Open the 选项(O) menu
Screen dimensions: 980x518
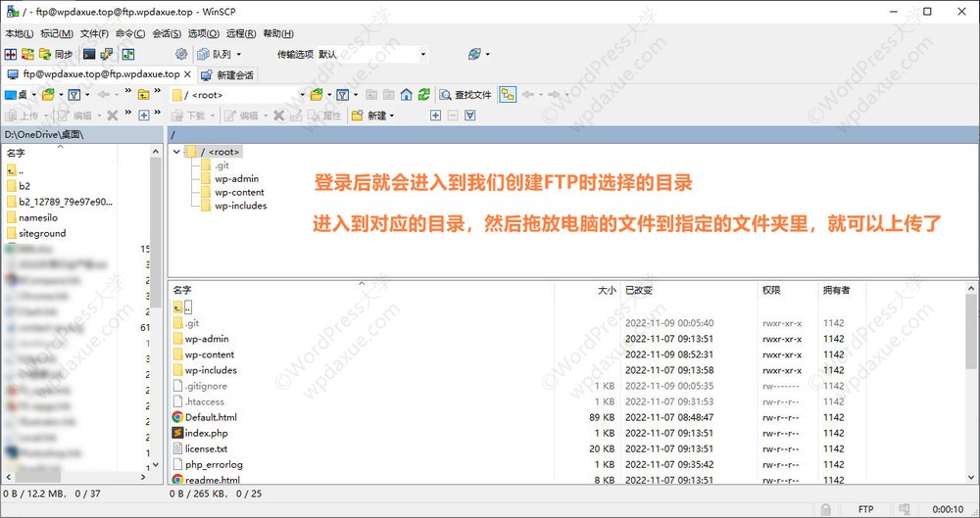(x=204, y=33)
